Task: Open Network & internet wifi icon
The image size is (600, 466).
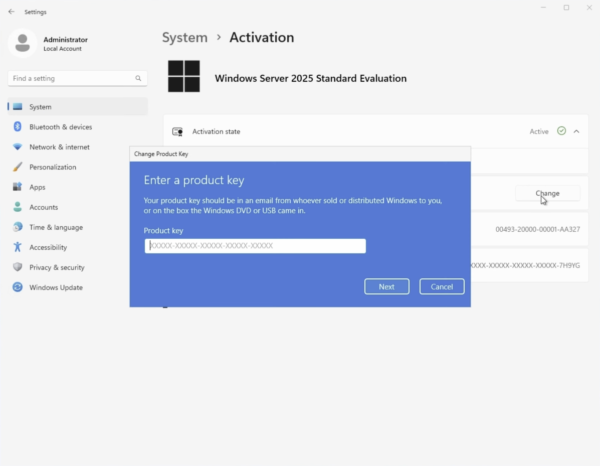Action: [x=18, y=147]
